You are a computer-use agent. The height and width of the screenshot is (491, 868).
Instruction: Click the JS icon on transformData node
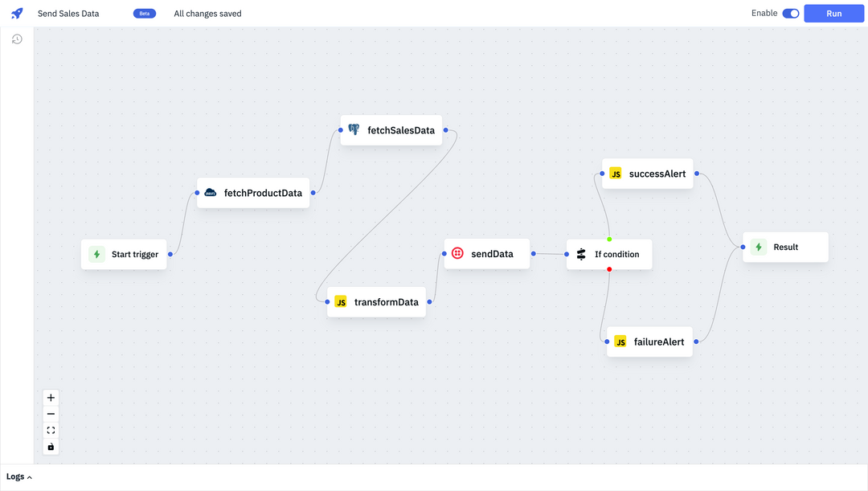click(x=341, y=301)
